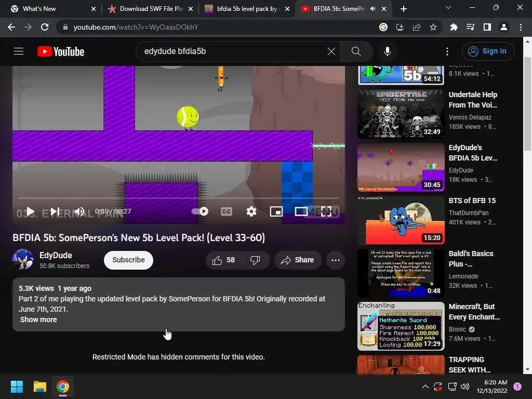
Task: Play the video
Action: coord(30,211)
